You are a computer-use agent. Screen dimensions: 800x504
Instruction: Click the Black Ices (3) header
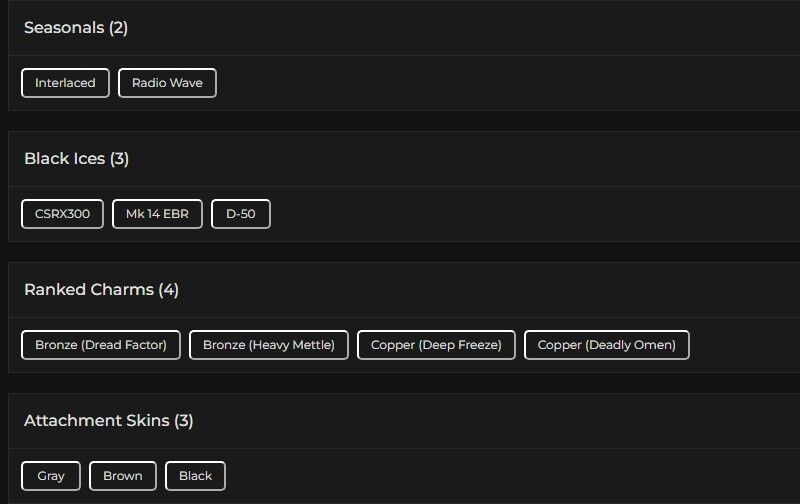(77, 159)
